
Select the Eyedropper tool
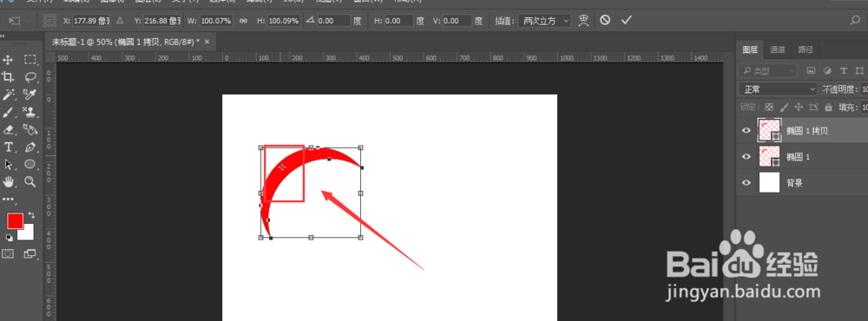pos(30,95)
